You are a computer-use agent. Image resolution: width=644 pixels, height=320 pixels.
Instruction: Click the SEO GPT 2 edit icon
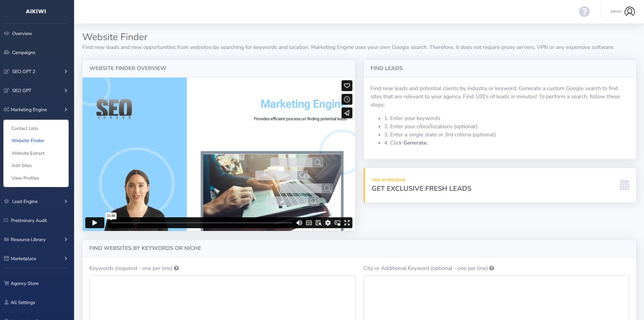[x=6, y=71]
